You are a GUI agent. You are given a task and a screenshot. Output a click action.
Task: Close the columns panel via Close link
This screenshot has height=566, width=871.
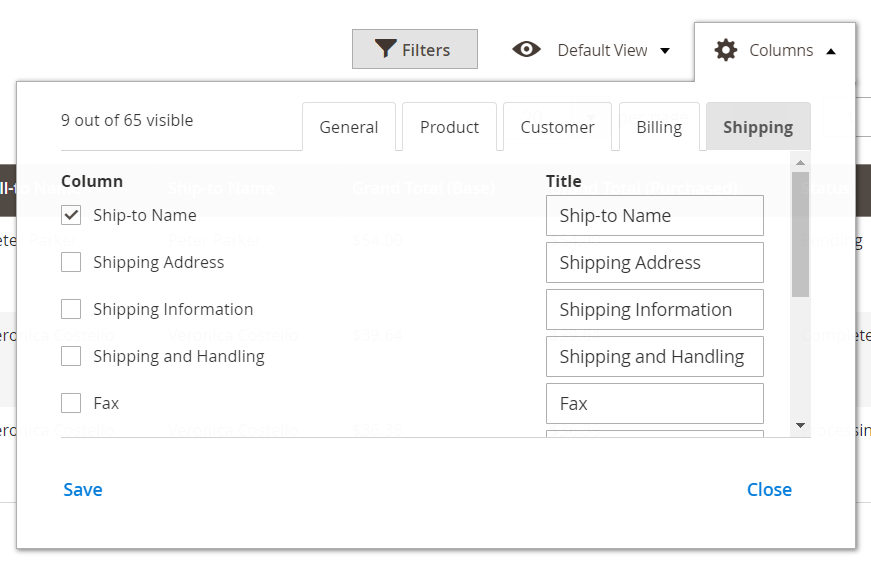(x=769, y=489)
